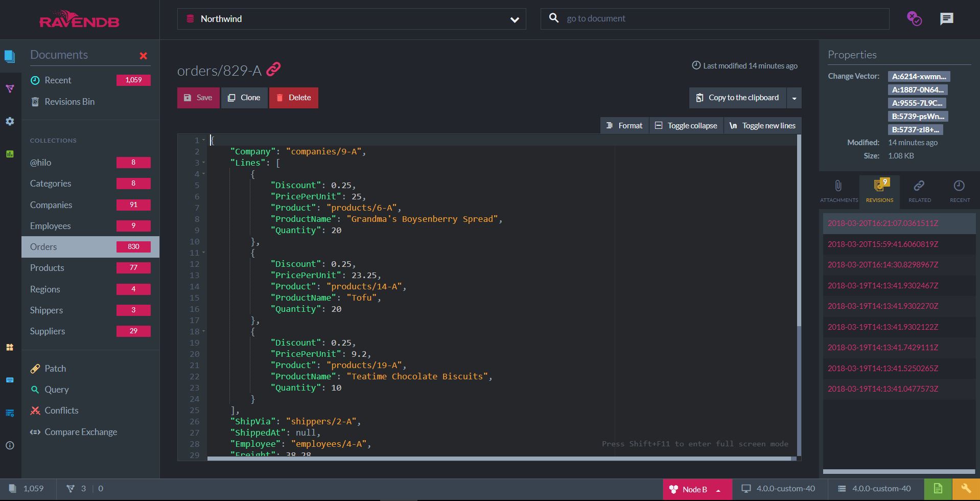Open the Shippers collection
Viewport: 980px width, 501px height.
click(x=90, y=310)
